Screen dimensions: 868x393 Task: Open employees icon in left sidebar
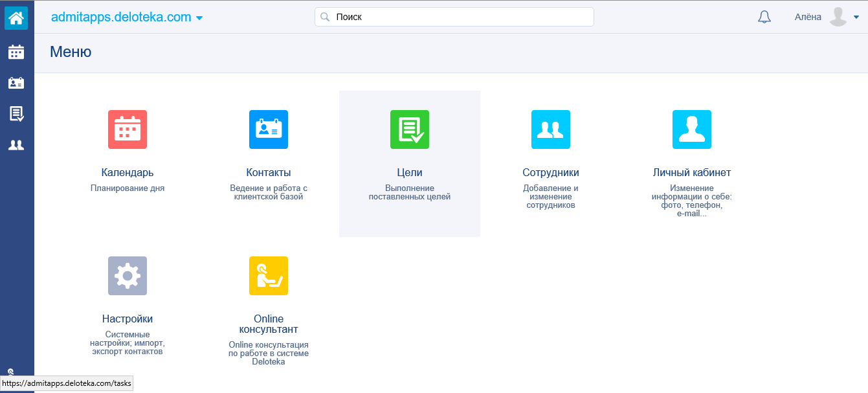point(16,145)
